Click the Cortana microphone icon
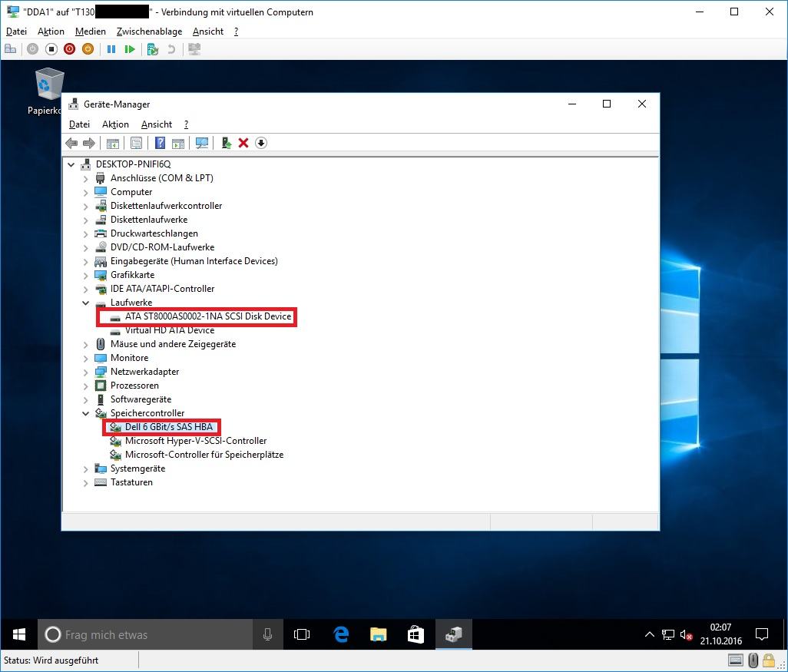This screenshot has height=672, width=788. tap(267, 634)
